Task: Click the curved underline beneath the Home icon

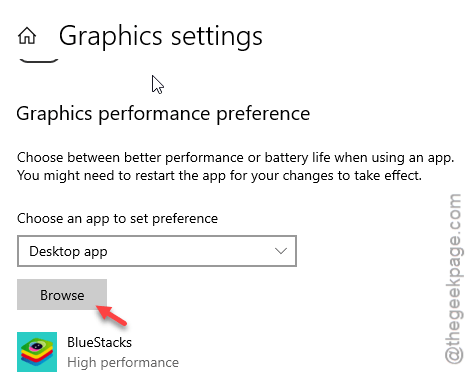Action: (39, 61)
